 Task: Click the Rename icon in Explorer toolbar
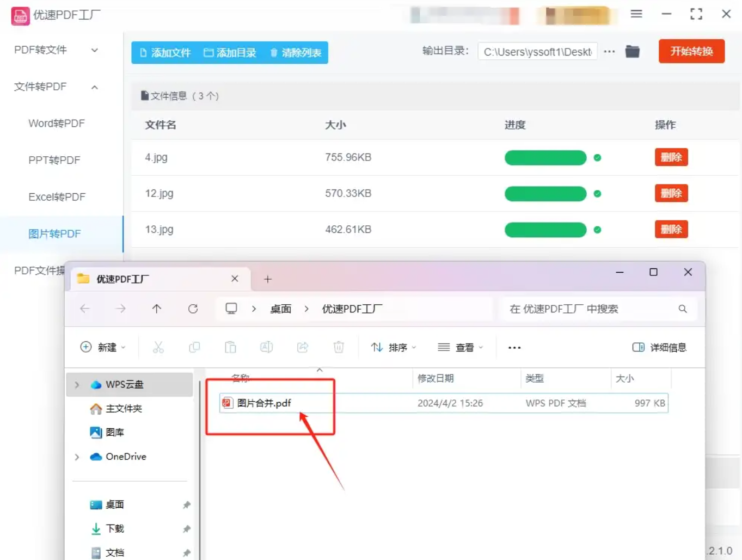tap(266, 347)
